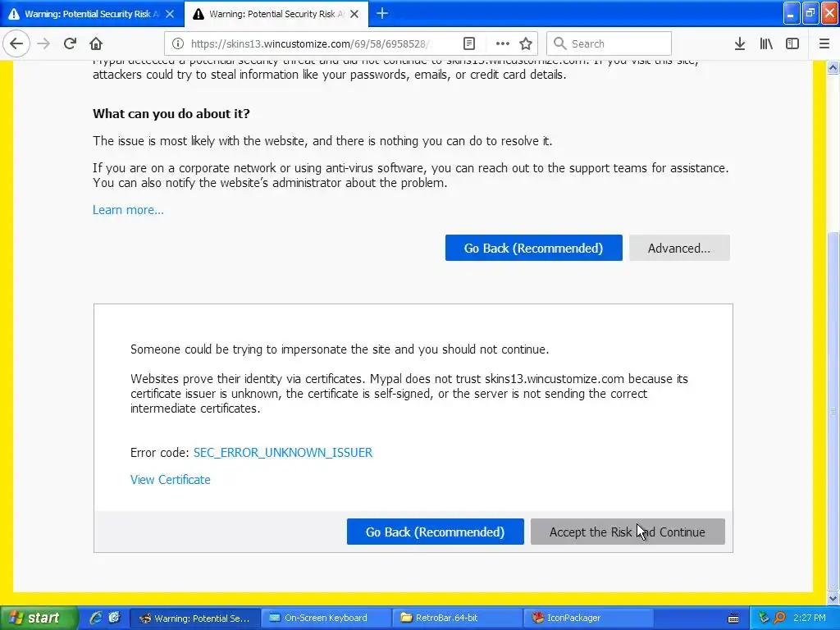This screenshot has width=840, height=630.
Task: Click the keyboard icon beside the system tray
Action: (x=733, y=619)
